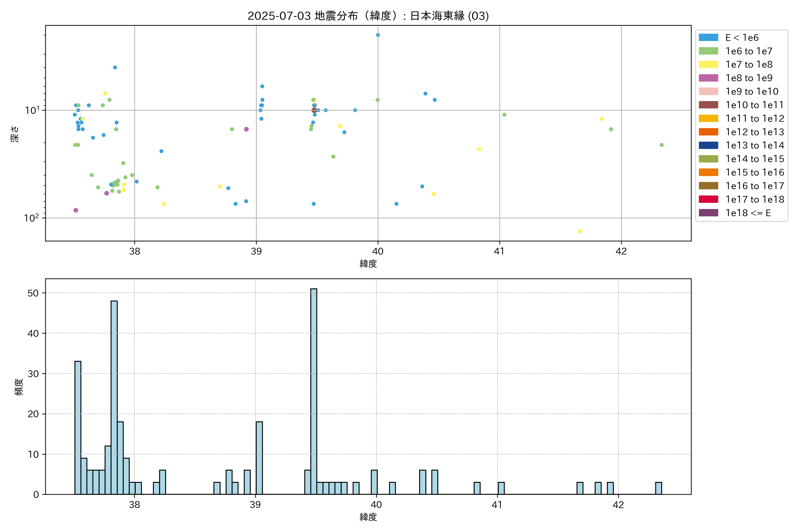Click the yellow scatter point below the 10² line
Screen dimensions: 798x532
pyautogui.click(x=580, y=231)
